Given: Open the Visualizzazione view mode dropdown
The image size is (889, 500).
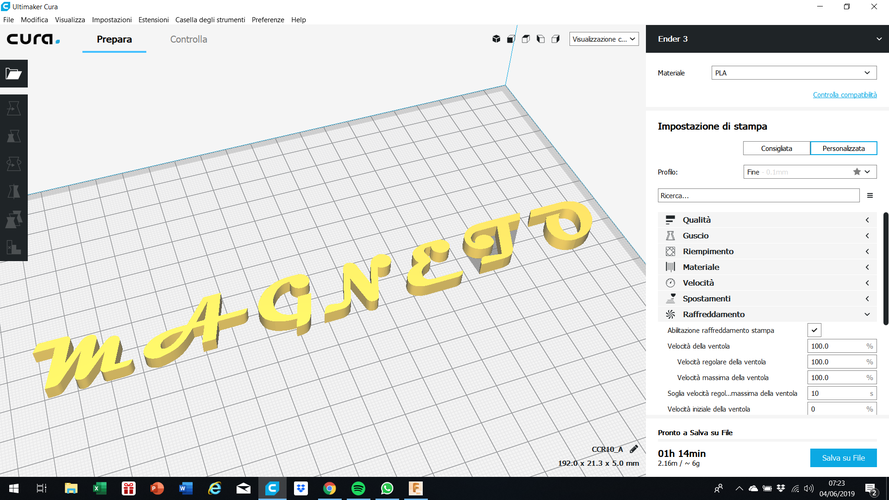Looking at the screenshot, I should click(x=604, y=39).
